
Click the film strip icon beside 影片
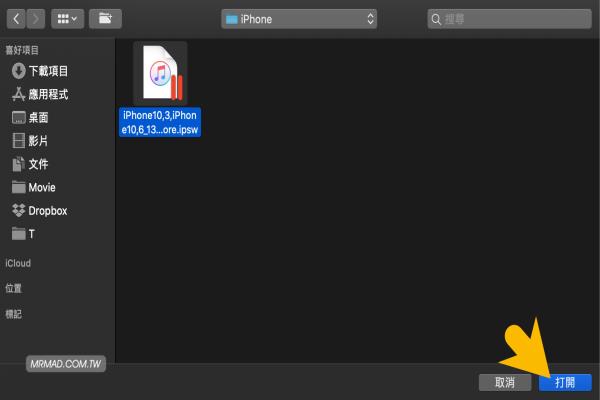(18, 141)
